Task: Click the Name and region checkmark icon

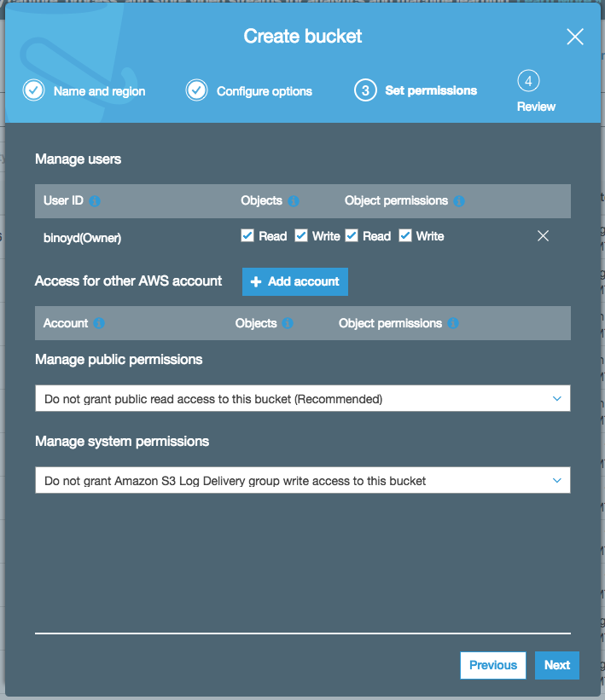Action: 33,90
